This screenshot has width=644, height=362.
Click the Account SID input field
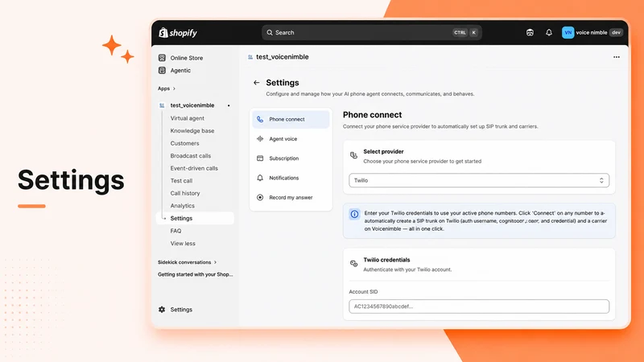point(479,306)
